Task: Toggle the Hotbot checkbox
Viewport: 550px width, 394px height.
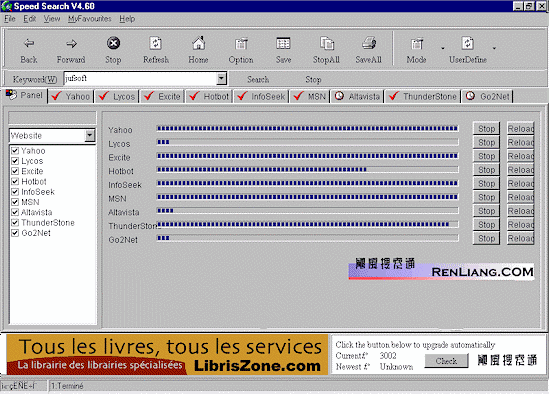Action: (15, 181)
